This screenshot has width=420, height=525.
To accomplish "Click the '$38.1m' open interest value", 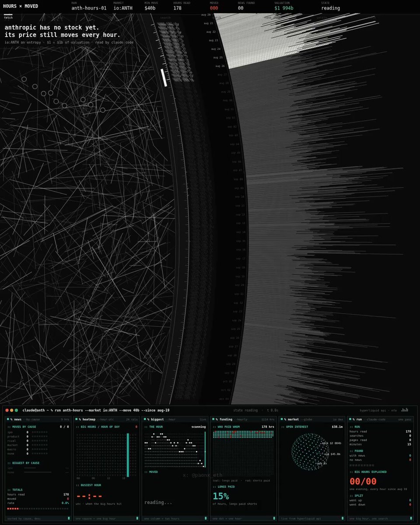I will [337, 427].
